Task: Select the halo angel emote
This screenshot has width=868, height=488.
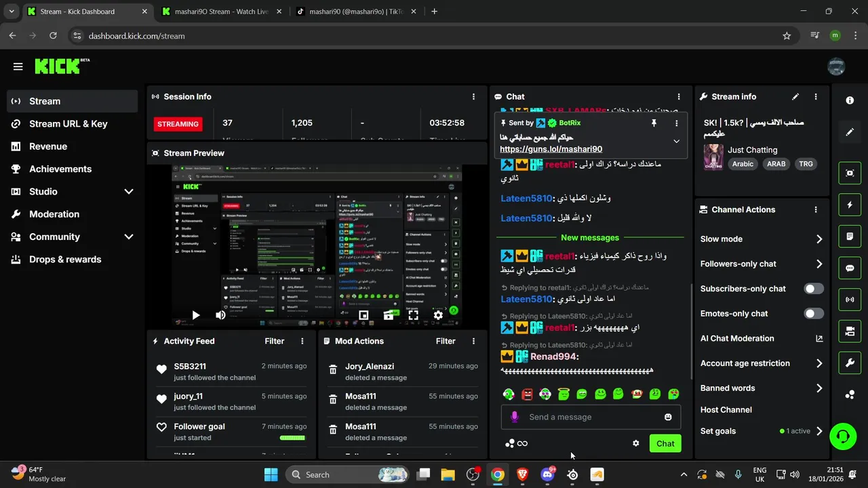Action: point(564,394)
